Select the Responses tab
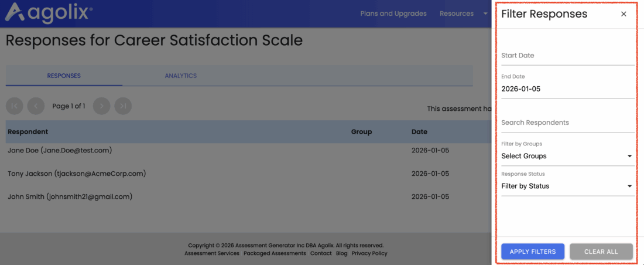This screenshot has height=265, width=644. tap(64, 76)
